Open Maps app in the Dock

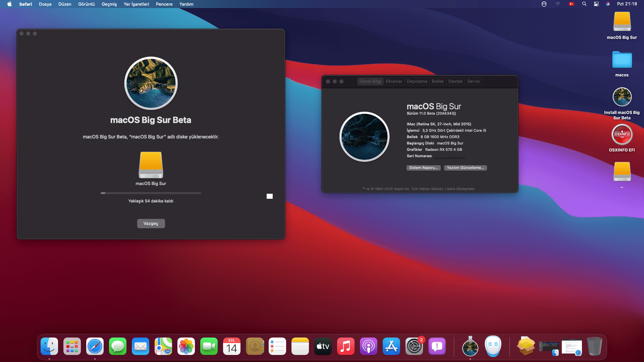(163, 346)
